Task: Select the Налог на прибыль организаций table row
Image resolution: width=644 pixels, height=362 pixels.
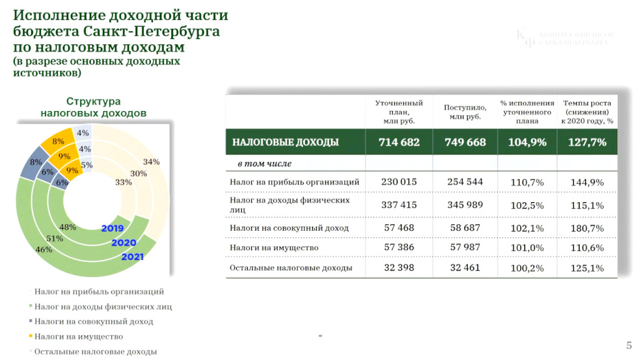Action: [422, 182]
